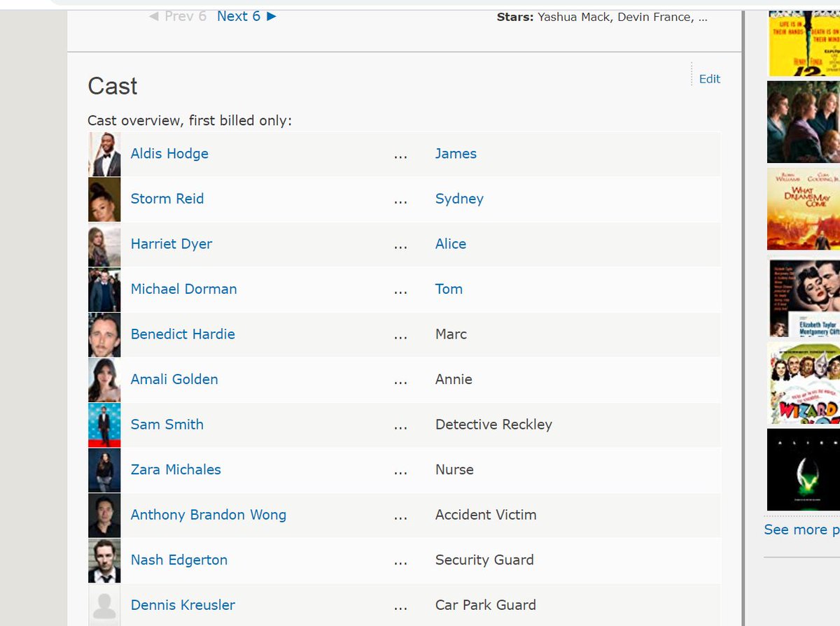
Task: Select the 'Marc' character text
Action: [451, 334]
